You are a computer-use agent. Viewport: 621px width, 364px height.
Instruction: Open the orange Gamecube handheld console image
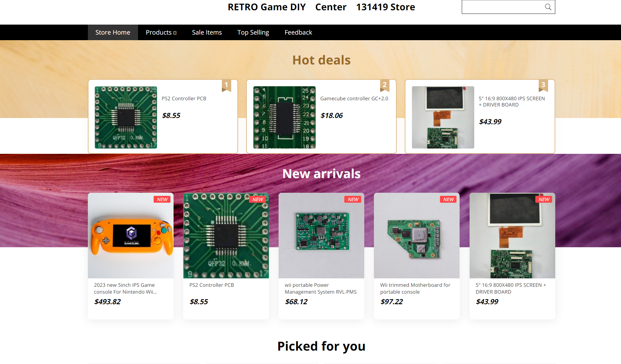pos(131,236)
